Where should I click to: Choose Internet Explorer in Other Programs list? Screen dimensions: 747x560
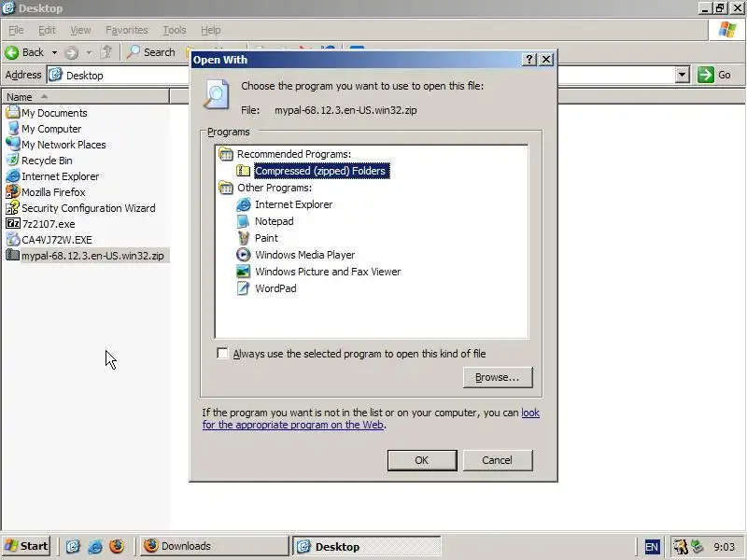tap(293, 204)
